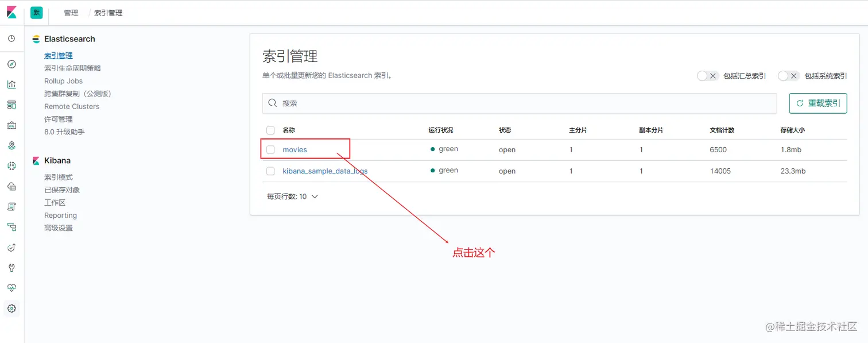Open Infrastructure icon in sidebar
Screen dimensions: 868x343
pos(11,186)
